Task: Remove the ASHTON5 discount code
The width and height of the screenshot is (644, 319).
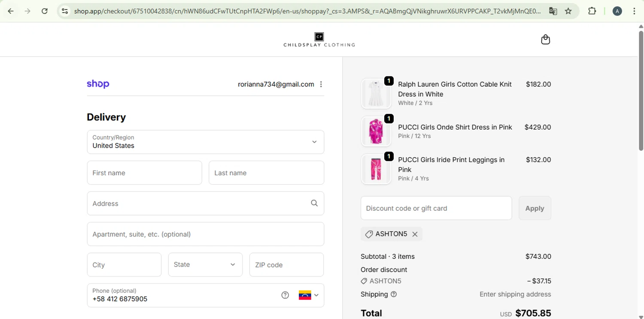Action: click(415, 234)
